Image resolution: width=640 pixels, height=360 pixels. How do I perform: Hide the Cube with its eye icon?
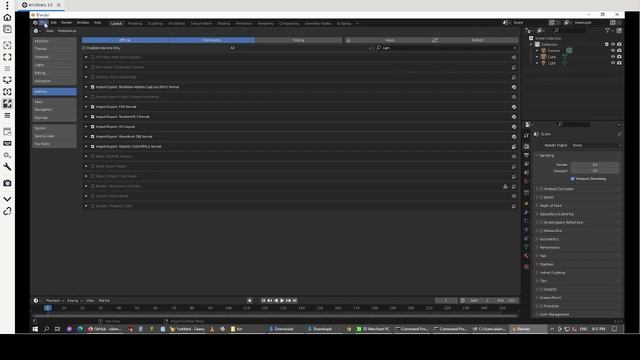(x=613, y=57)
